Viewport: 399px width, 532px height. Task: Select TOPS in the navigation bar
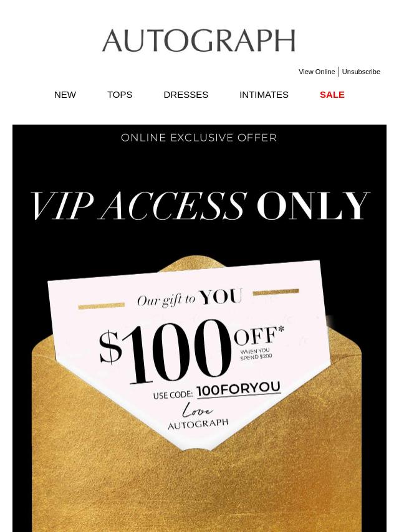pyautogui.click(x=120, y=95)
